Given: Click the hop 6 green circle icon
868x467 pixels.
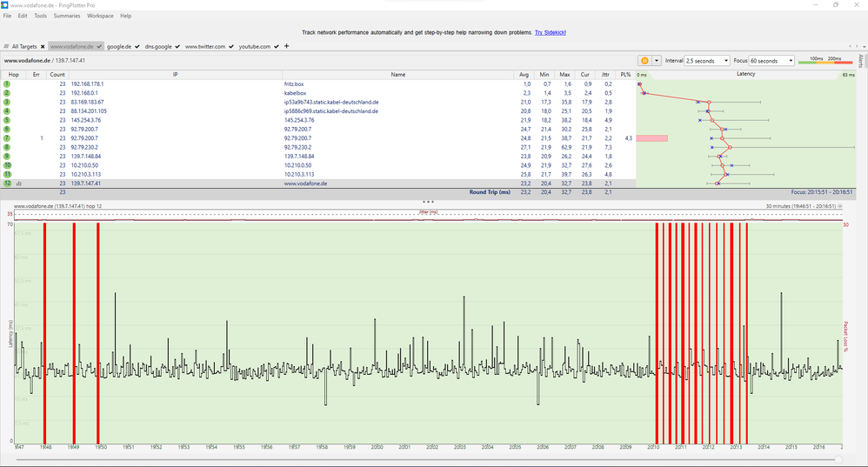Looking at the screenshot, I should tap(7, 129).
